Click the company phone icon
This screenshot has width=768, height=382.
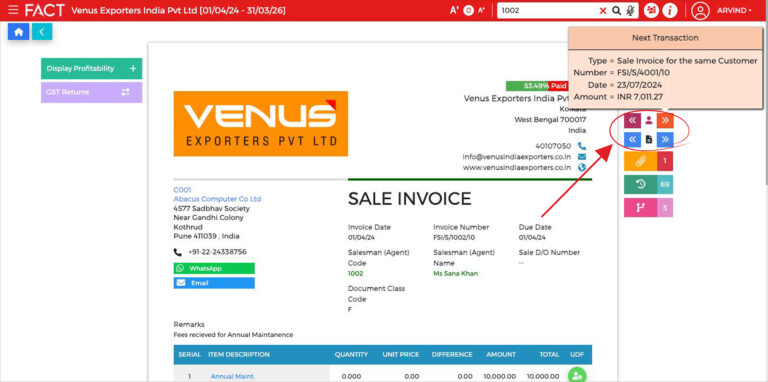pos(582,146)
